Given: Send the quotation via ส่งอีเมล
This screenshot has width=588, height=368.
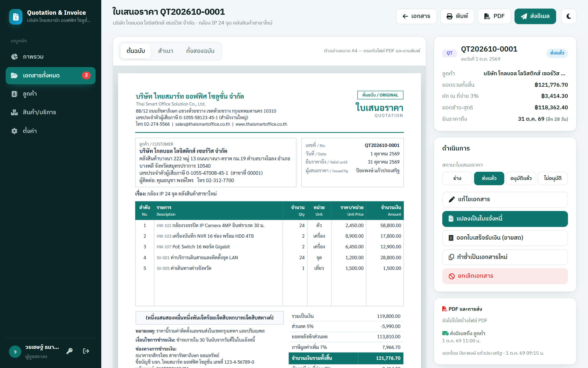Looking at the screenshot, I should (x=535, y=16).
